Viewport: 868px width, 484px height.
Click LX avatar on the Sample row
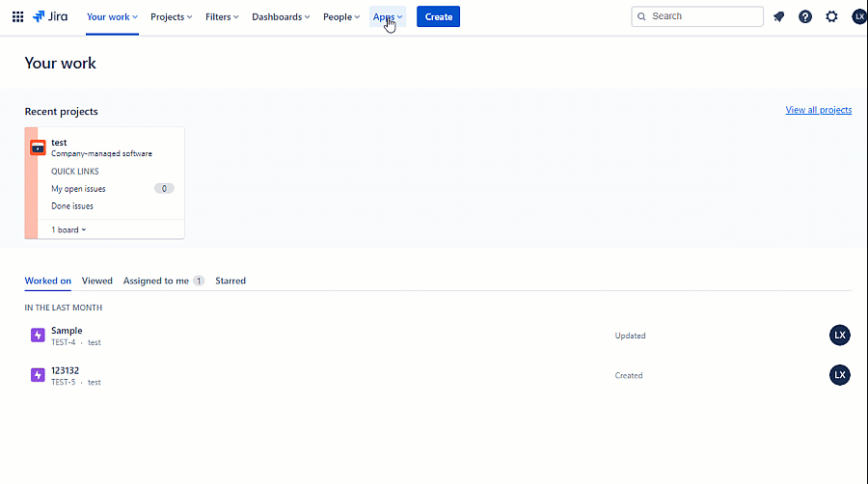(x=840, y=336)
